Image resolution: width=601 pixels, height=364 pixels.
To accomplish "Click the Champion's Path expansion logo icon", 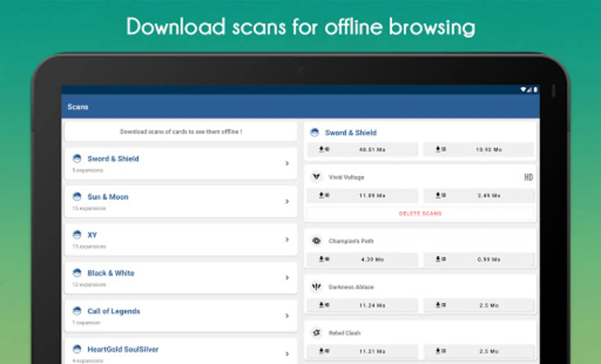I will point(316,241).
